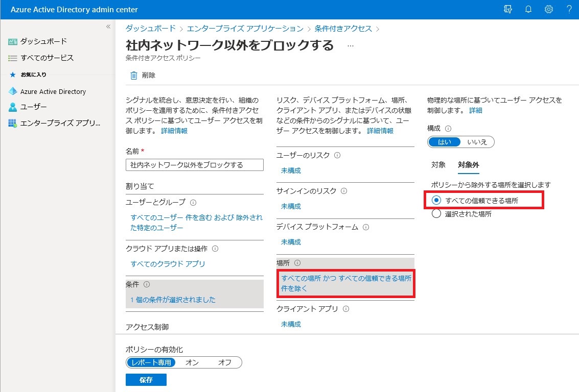579x392 pixels.
Task: Set policy state to レポート専用
Action: pyautogui.click(x=151, y=362)
